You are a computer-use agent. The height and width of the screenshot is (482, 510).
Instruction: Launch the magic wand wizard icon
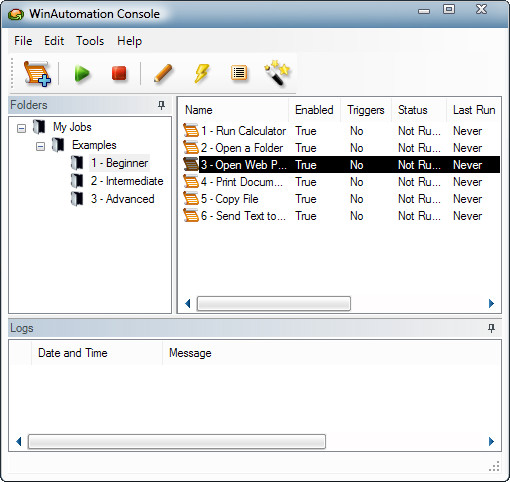coord(277,73)
